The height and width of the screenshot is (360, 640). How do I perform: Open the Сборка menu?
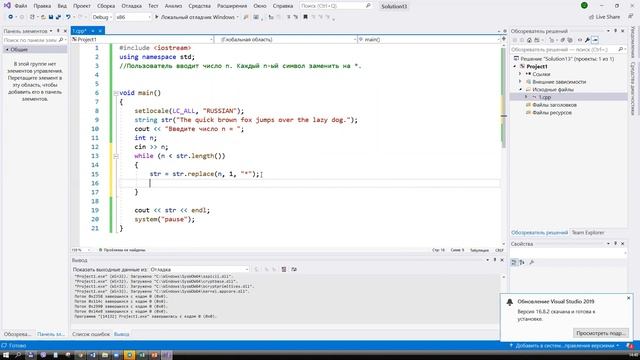pos(106,6)
